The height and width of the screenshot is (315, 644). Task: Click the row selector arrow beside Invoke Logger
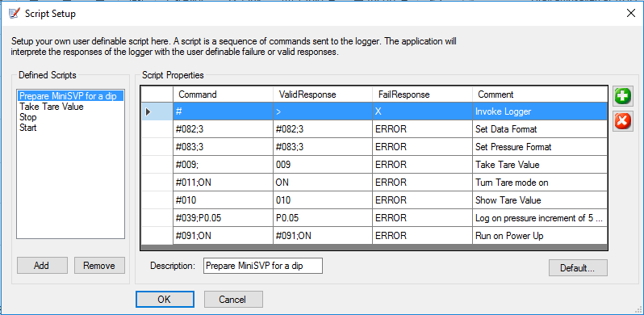click(x=148, y=111)
